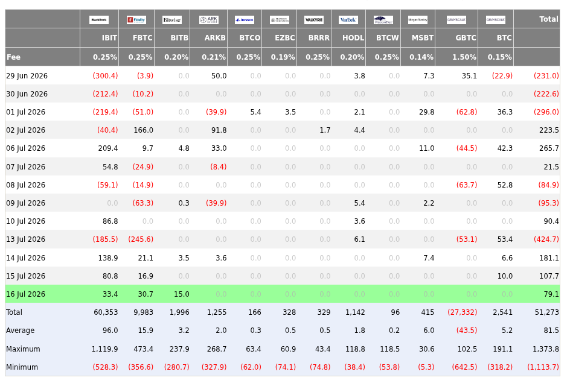Click the Valkyrie logo above BRRR

click(314, 19)
